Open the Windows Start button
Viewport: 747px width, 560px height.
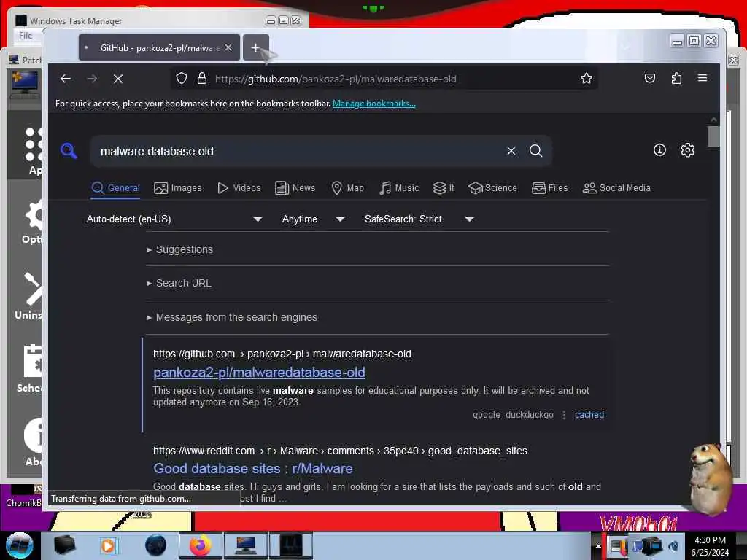[20, 545]
